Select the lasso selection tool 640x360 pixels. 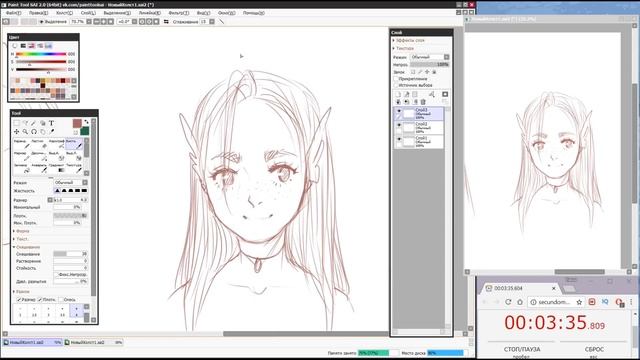25,123
